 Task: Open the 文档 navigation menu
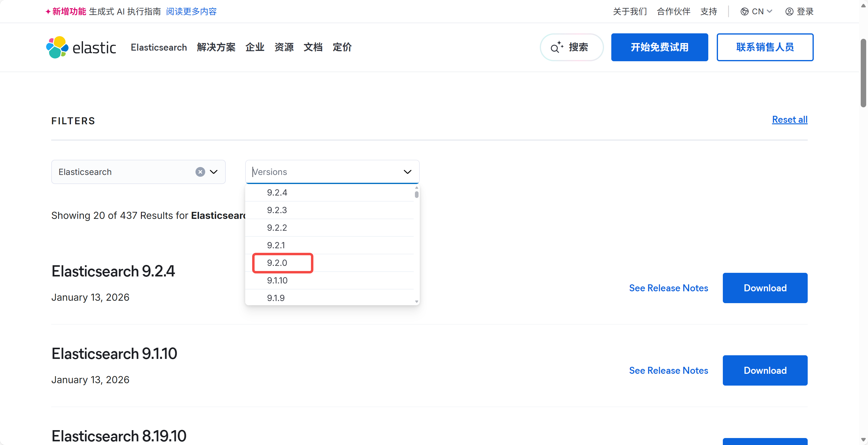point(313,47)
